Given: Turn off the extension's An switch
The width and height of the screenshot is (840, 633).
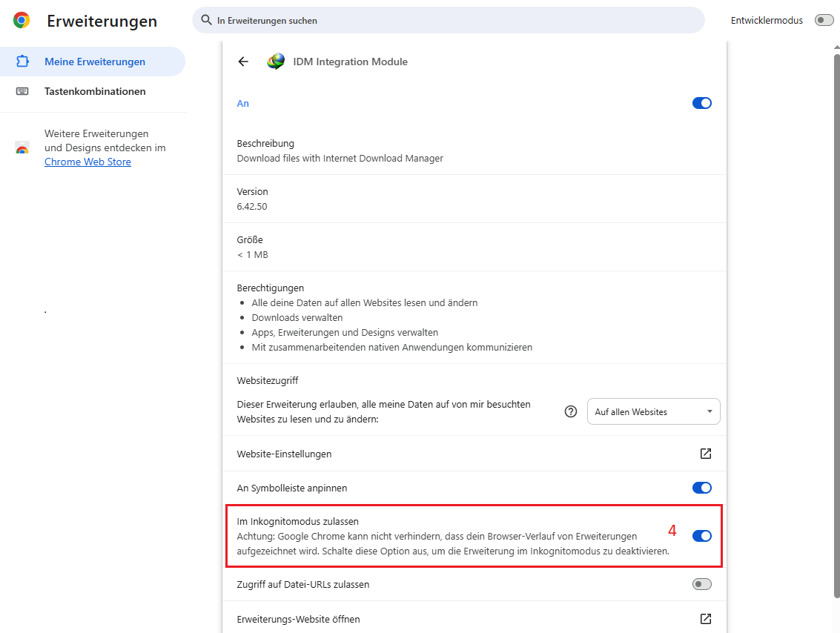Looking at the screenshot, I should click(701, 103).
